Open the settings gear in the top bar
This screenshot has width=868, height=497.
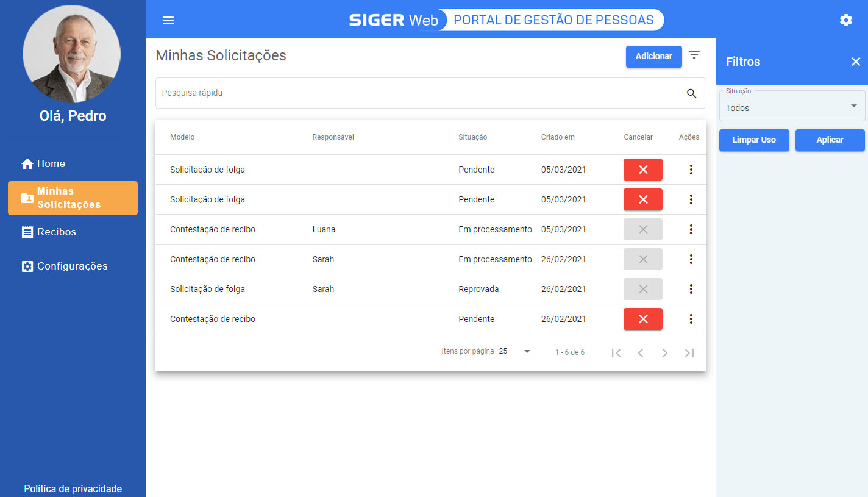(846, 20)
